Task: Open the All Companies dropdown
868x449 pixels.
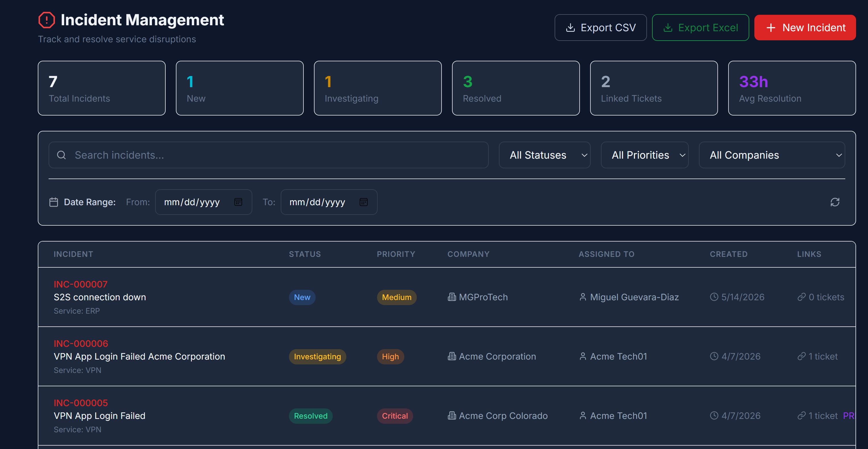Action: 772,155
